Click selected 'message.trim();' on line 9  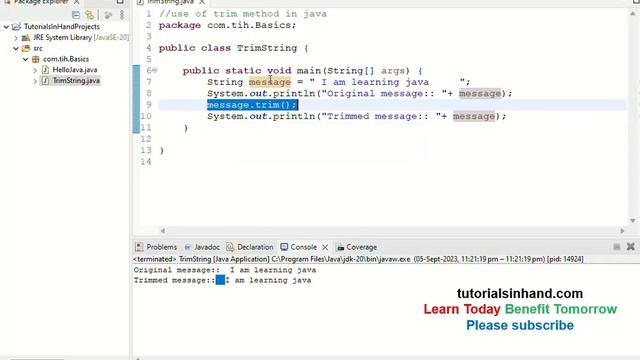pyautogui.click(x=252, y=105)
